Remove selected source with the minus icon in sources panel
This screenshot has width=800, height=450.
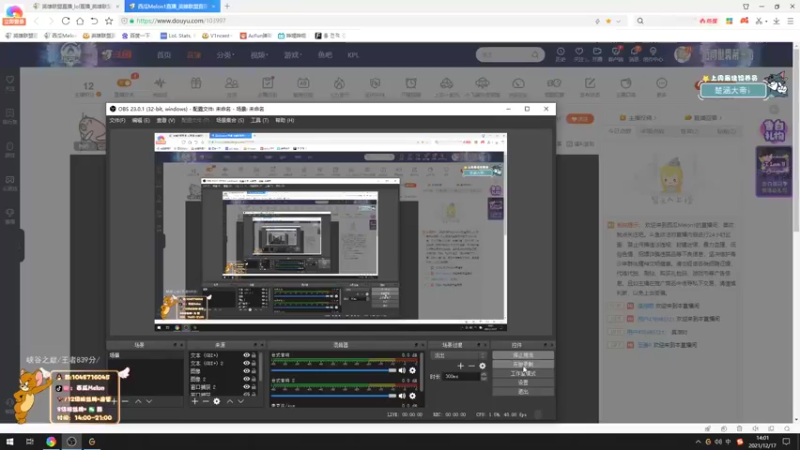pyautogui.click(x=206, y=402)
